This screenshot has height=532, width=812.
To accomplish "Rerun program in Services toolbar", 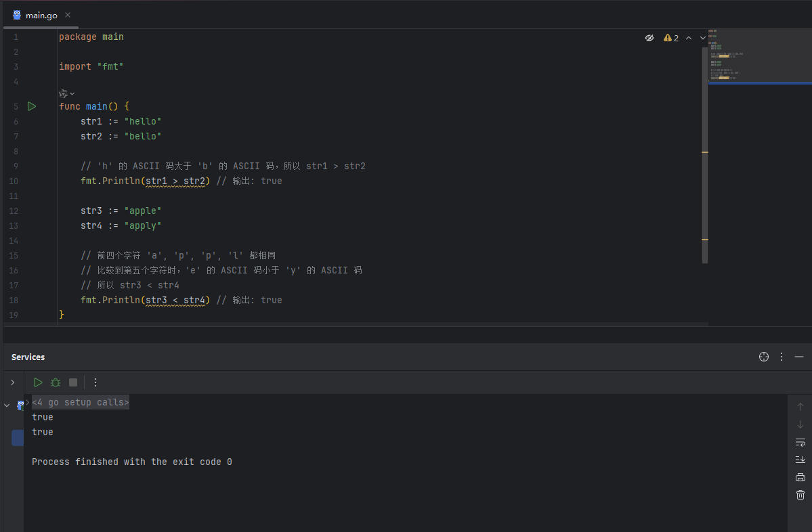I will [x=38, y=382].
